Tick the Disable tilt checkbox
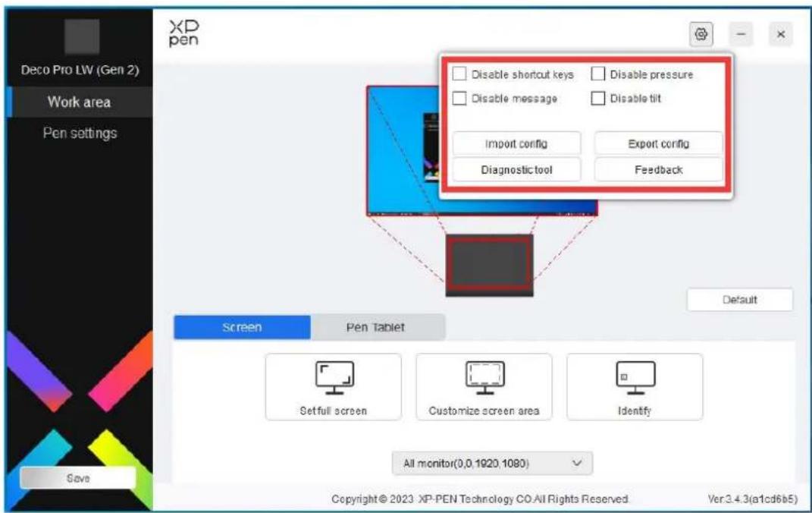 (x=598, y=98)
